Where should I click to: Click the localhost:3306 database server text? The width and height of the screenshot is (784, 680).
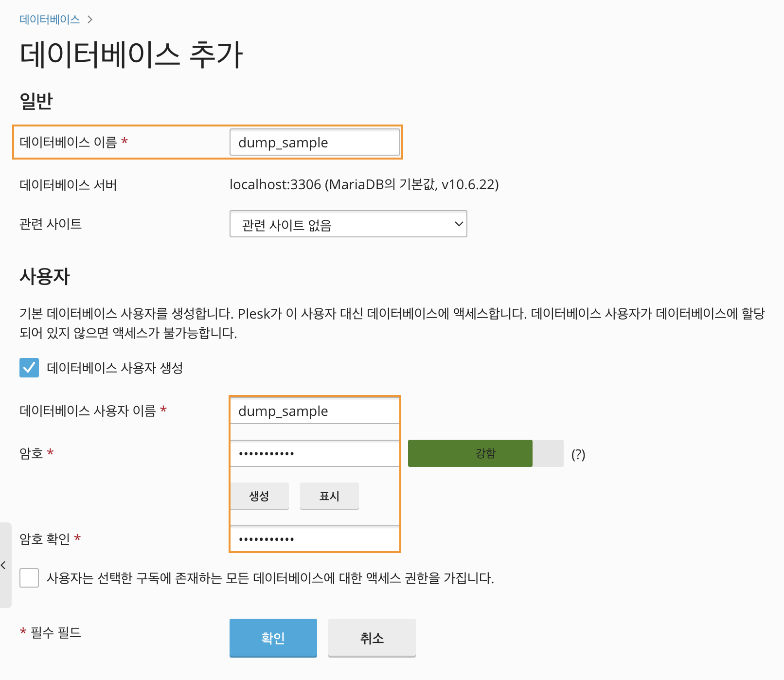[364, 185]
